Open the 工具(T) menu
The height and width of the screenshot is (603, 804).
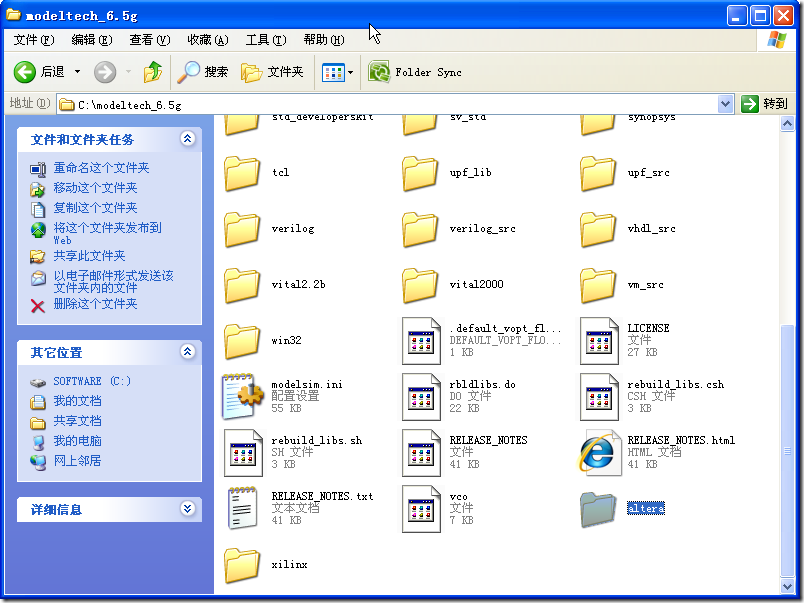(266, 39)
